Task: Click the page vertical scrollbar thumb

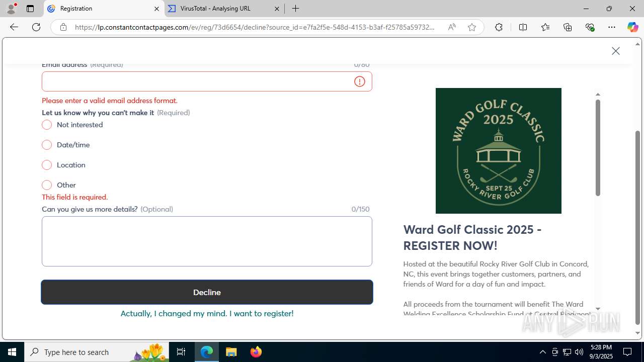Action: (637, 228)
